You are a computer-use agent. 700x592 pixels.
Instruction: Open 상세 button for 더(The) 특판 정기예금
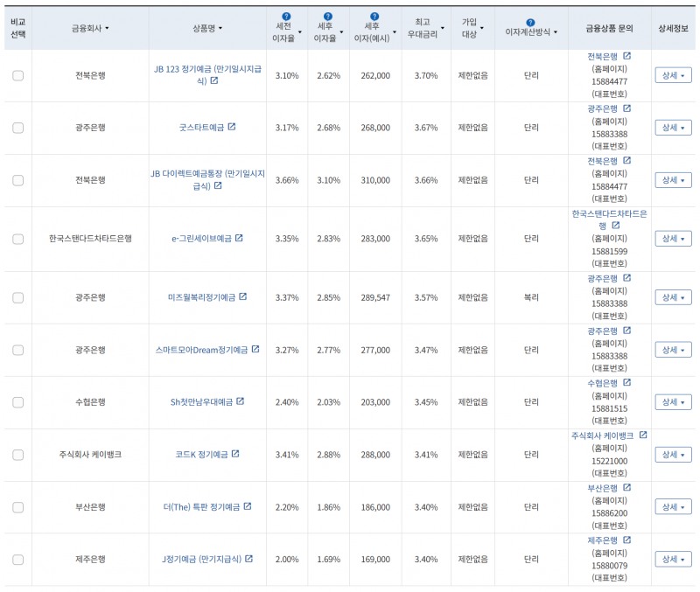click(x=673, y=507)
